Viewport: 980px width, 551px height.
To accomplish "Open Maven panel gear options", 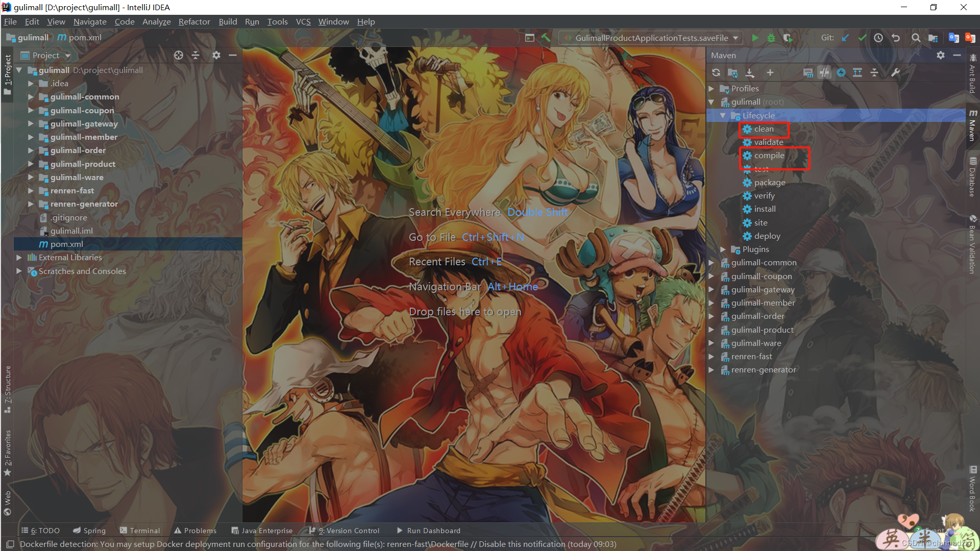I will click(x=941, y=55).
